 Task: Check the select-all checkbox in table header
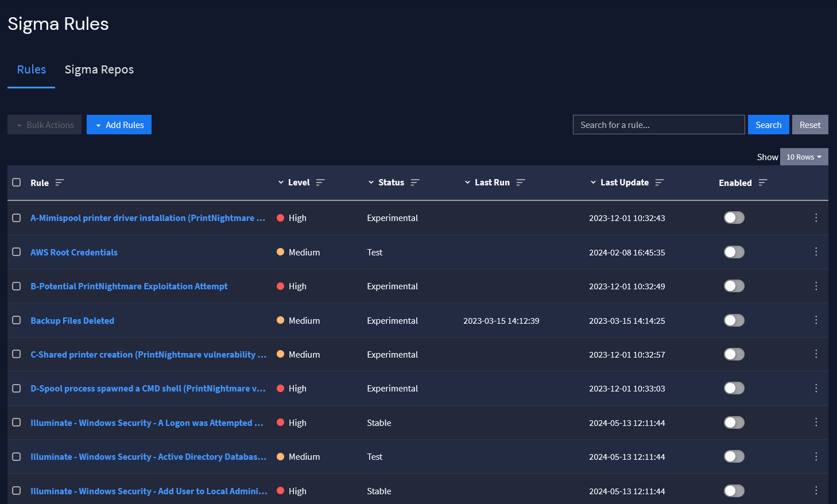(x=17, y=183)
